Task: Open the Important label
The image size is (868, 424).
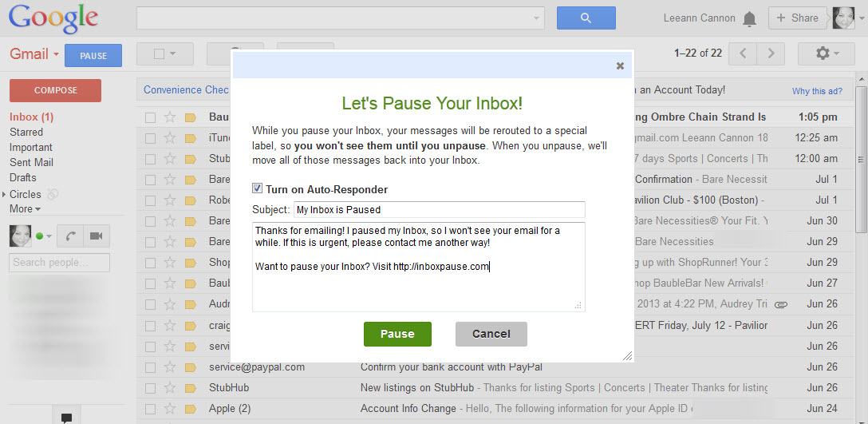Action: coord(31,148)
